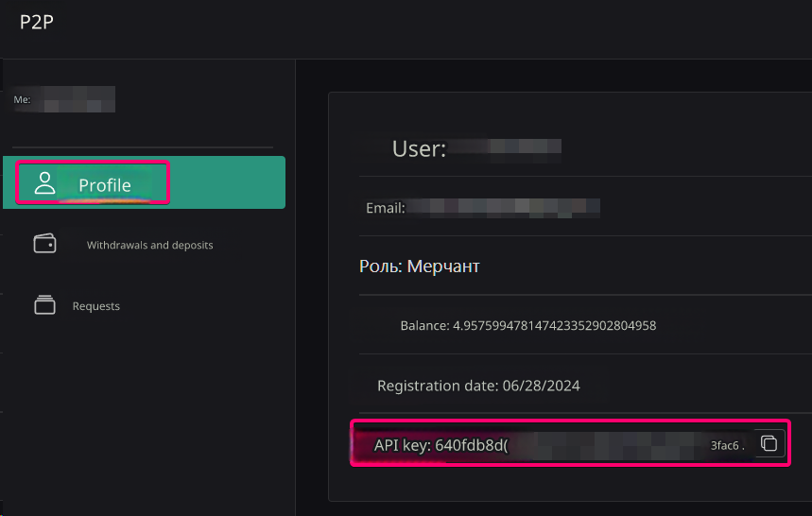Click the Balance amount value
This screenshot has height=516, width=812.
554,325
